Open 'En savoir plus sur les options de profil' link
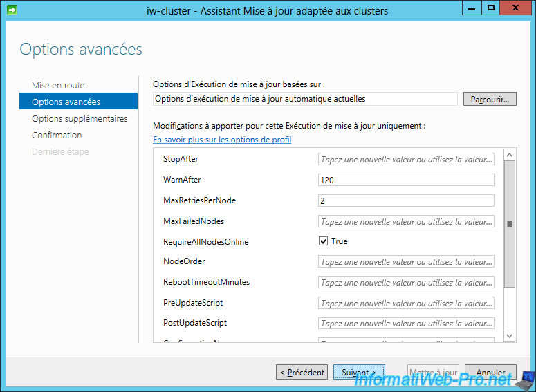The image size is (536, 392). pos(222,140)
